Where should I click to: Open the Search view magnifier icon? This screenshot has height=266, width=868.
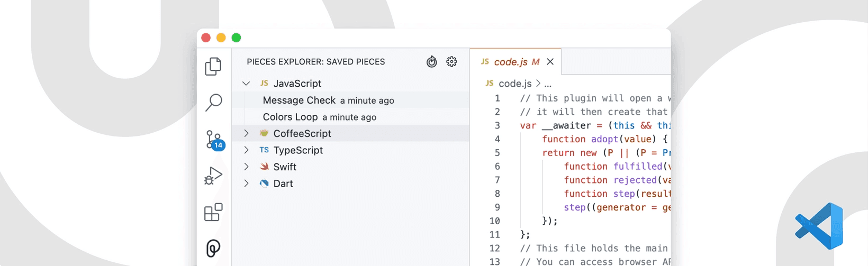click(x=213, y=103)
